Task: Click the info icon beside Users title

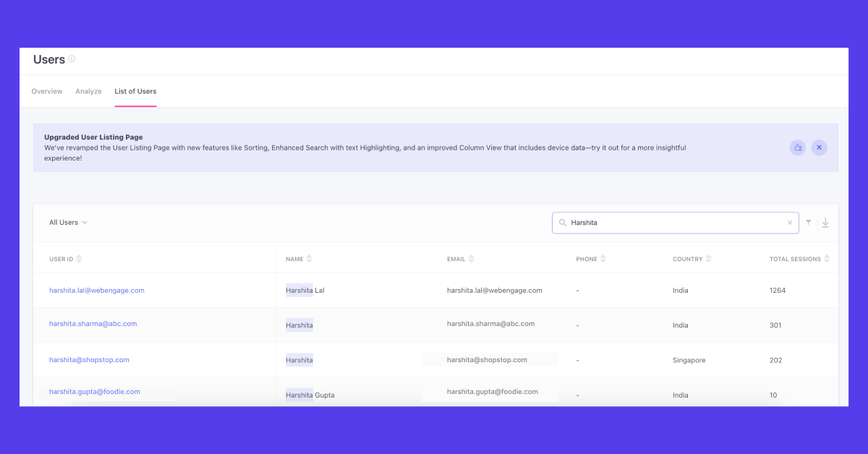Action: (x=72, y=59)
